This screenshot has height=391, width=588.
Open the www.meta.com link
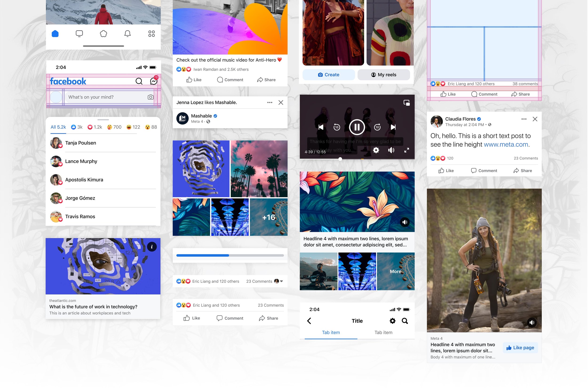(506, 144)
